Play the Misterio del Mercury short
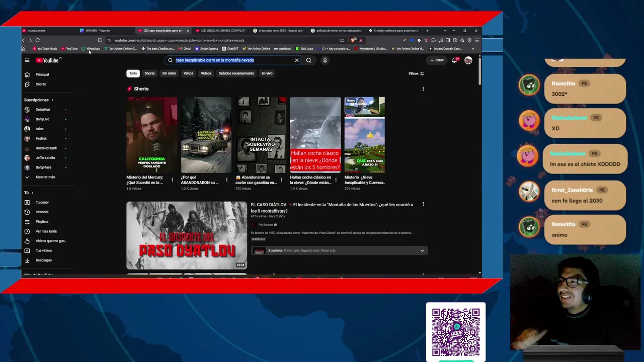 [x=152, y=135]
